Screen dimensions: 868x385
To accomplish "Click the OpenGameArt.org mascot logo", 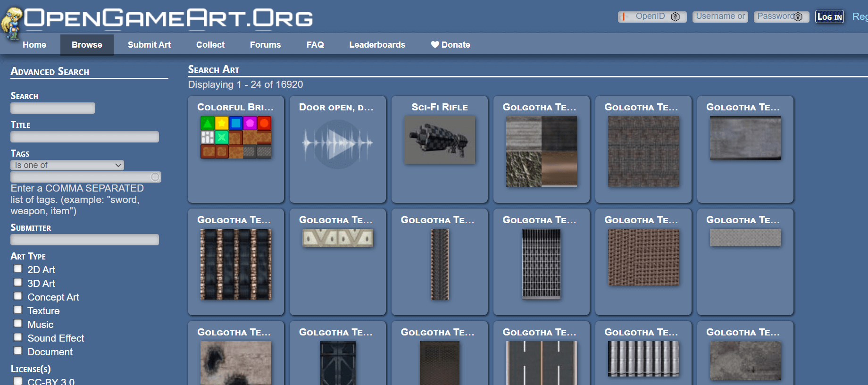I will tap(12, 23).
